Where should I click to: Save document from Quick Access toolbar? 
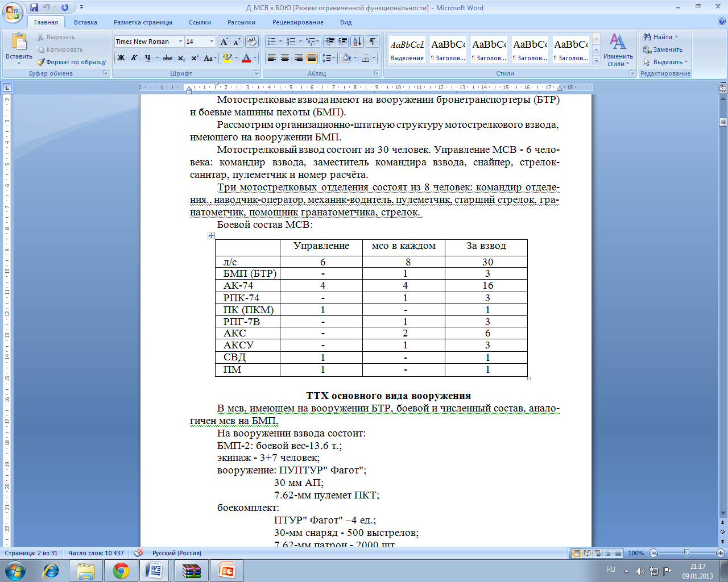point(34,7)
